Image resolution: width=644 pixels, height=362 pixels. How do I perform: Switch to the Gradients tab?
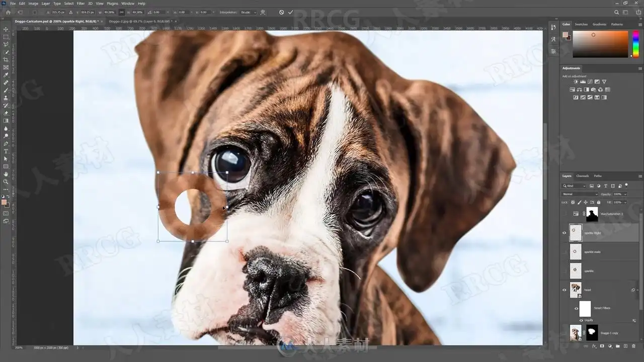coord(599,24)
